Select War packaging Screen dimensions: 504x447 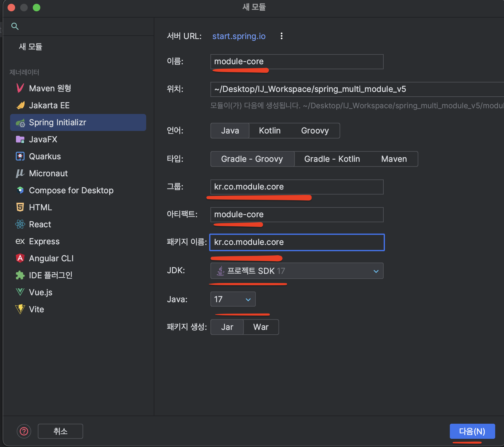(x=261, y=327)
